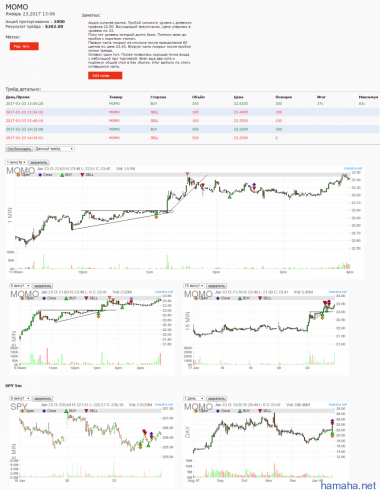
Task: Click orange Open legend marker in MOMO 5 MIN chart
Action: pyautogui.click(x=23, y=298)
